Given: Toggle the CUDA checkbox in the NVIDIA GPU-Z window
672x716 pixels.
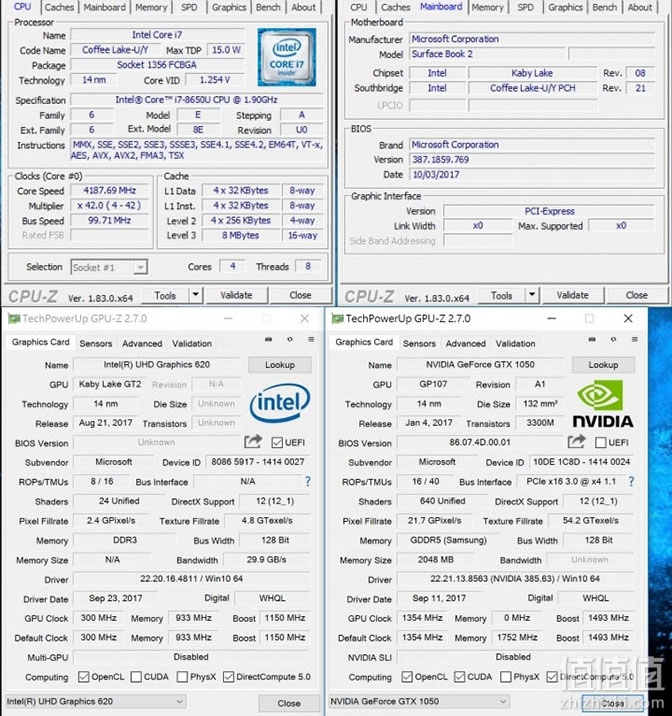Looking at the screenshot, I should coord(460,677).
